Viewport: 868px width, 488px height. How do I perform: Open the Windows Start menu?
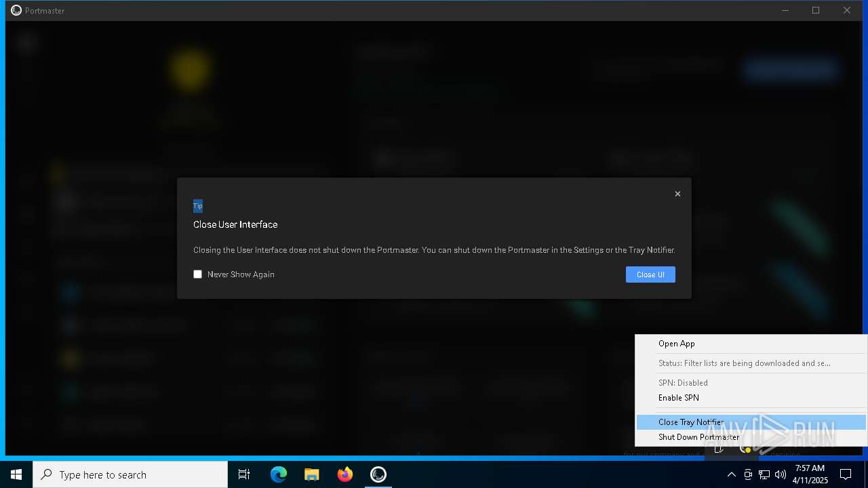(16, 474)
